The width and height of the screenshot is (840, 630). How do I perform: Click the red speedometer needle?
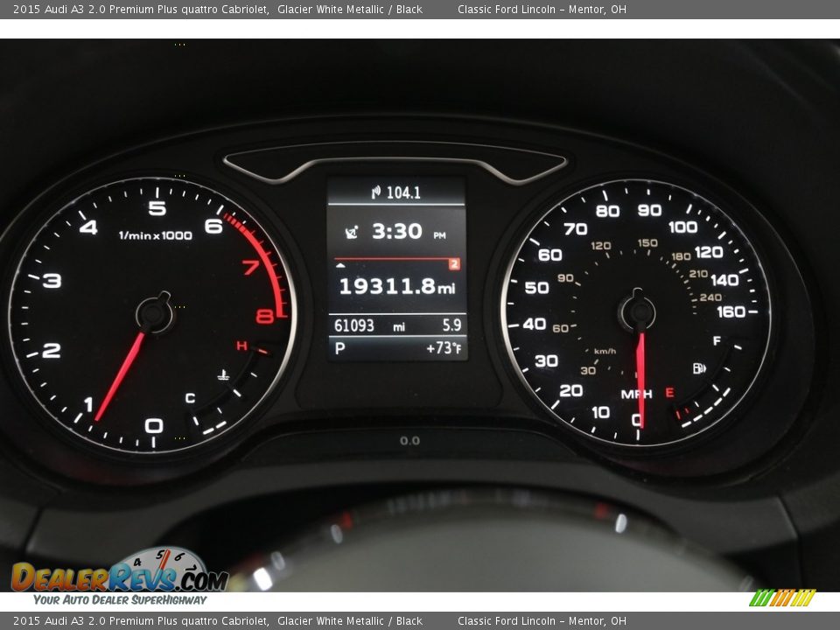click(x=640, y=381)
